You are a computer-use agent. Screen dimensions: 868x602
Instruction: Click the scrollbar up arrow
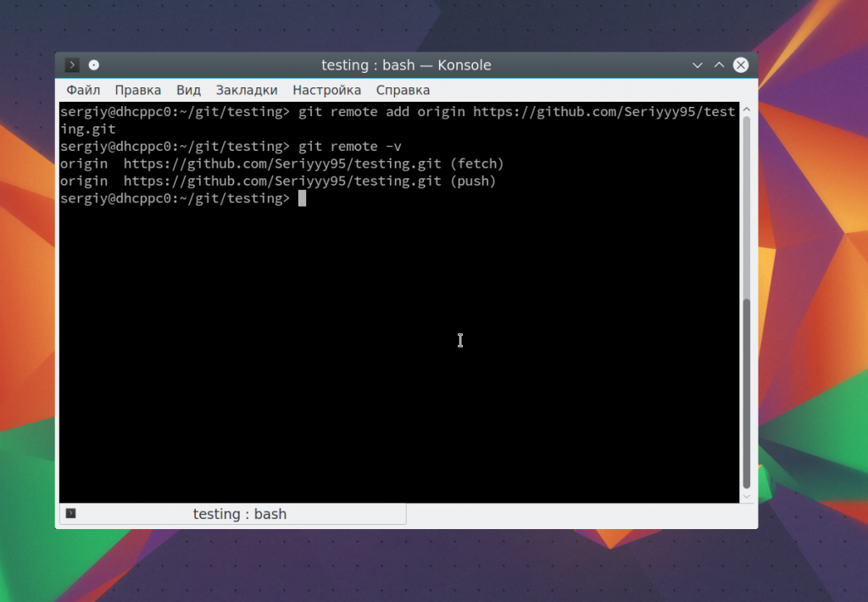tap(747, 109)
